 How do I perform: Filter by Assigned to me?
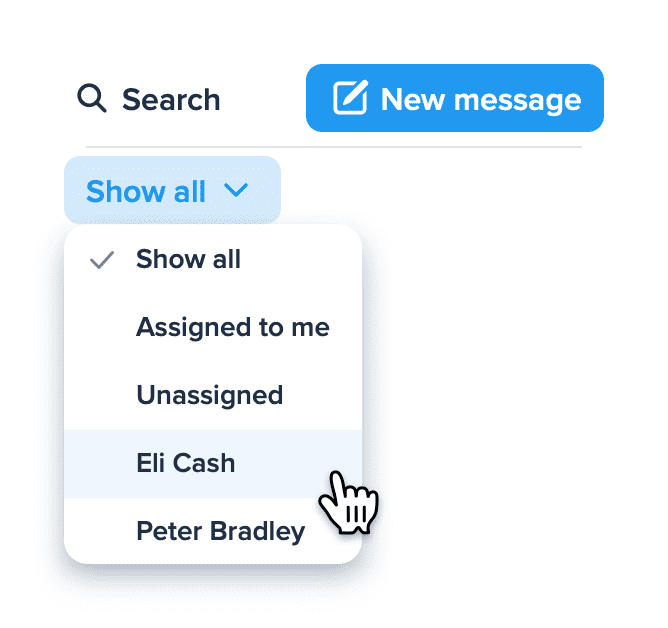point(232,327)
